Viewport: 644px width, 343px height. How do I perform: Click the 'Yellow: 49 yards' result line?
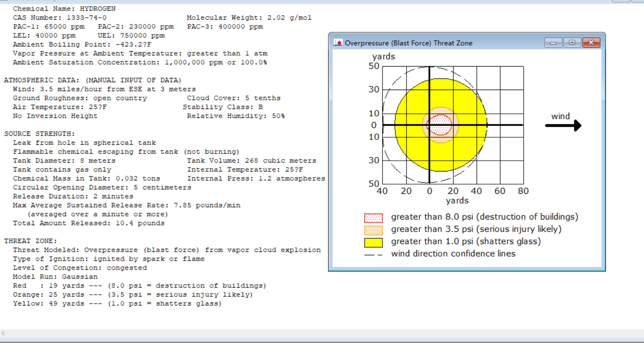(x=117, y=303)
